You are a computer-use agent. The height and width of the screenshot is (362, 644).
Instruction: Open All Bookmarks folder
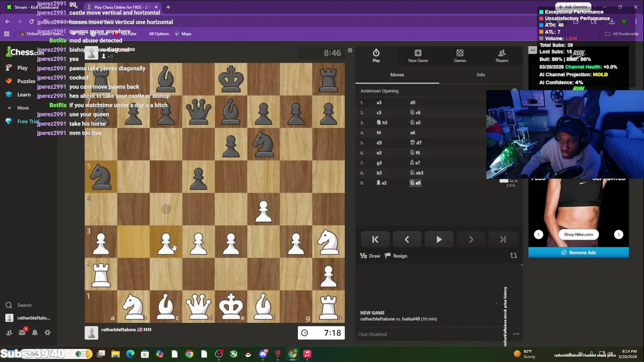pos(622,34)
